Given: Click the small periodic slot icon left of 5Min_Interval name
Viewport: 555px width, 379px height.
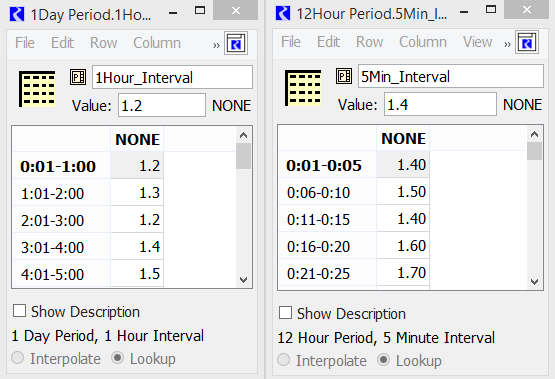Looking at the screenshot, I should coord(344,76).
